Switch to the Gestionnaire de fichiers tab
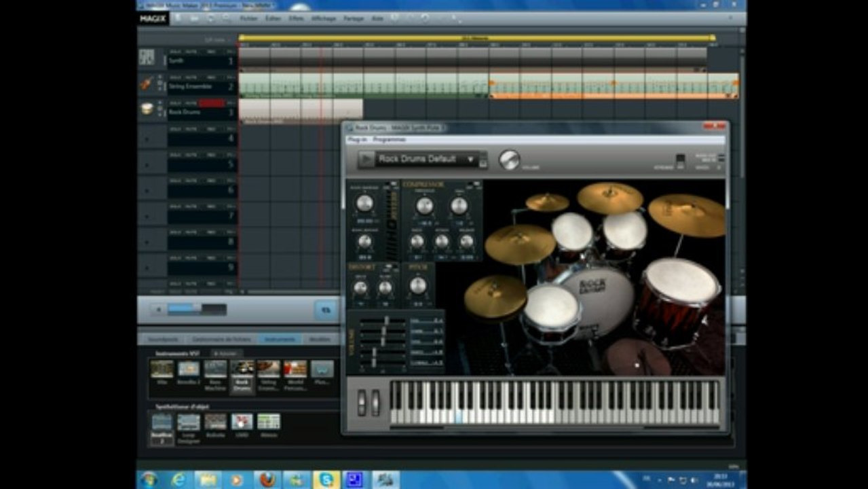 click(222, 339)
